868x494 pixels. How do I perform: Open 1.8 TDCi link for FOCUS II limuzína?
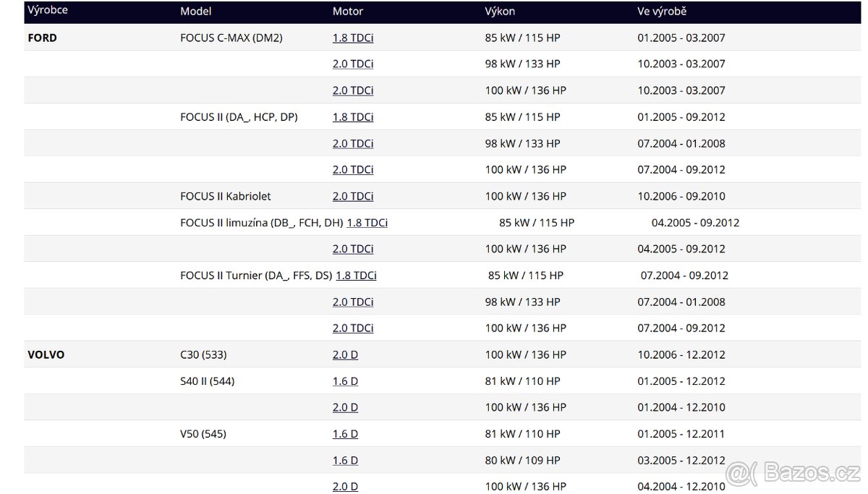tap(367, 223)
